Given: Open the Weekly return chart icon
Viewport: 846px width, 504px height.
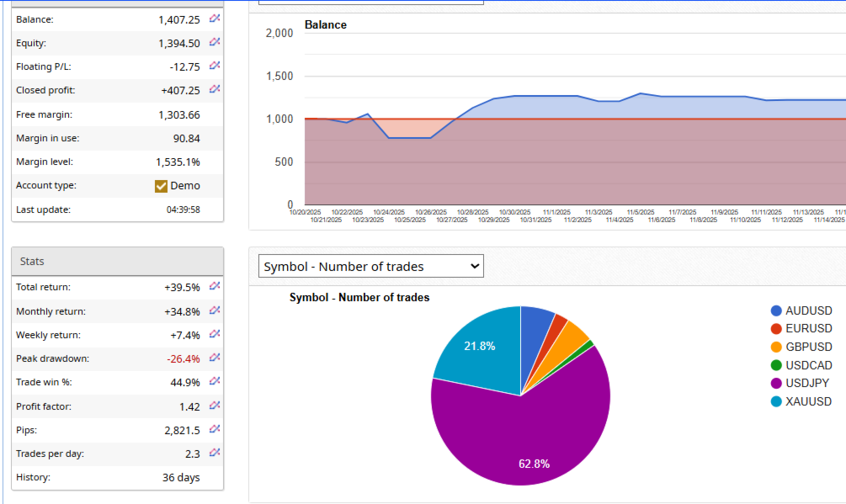Looking at the screenshot, I should pyautogui.click(x=215, y=334).
